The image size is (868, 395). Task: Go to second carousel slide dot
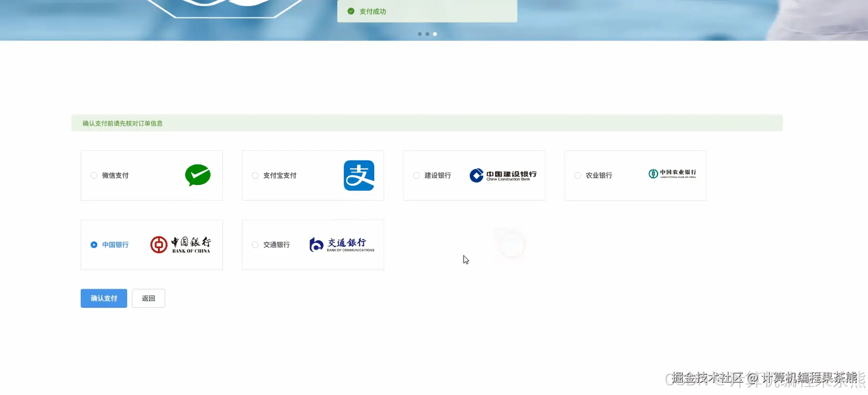click(x=427, y=34)
